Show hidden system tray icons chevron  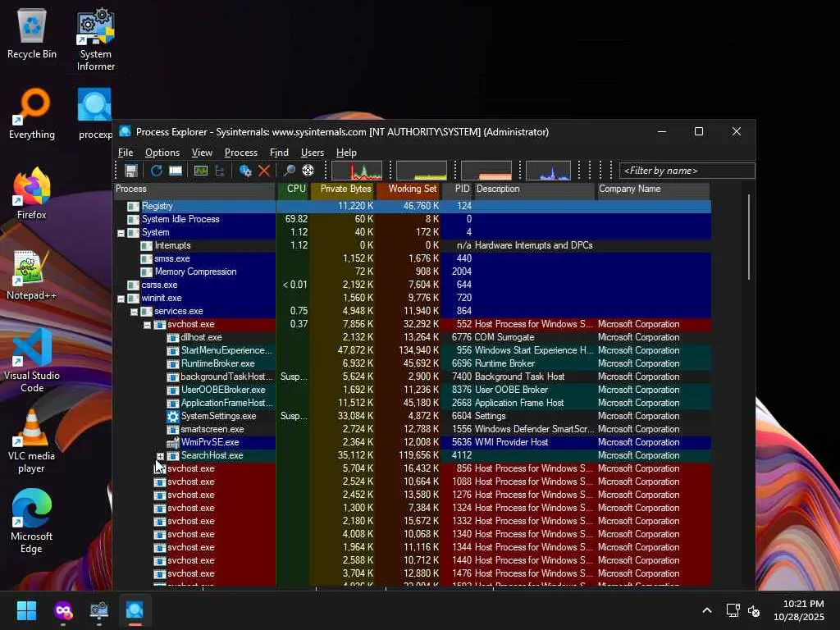point(706,610)
